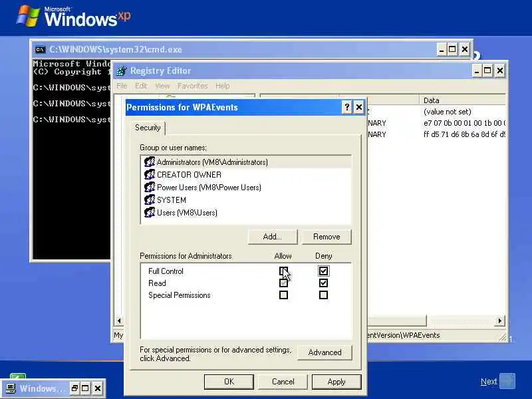This screenshot has height=399, width=532.
Task: Select Administrators (VM8\Administrators) group entry
Action: [245, 162]
